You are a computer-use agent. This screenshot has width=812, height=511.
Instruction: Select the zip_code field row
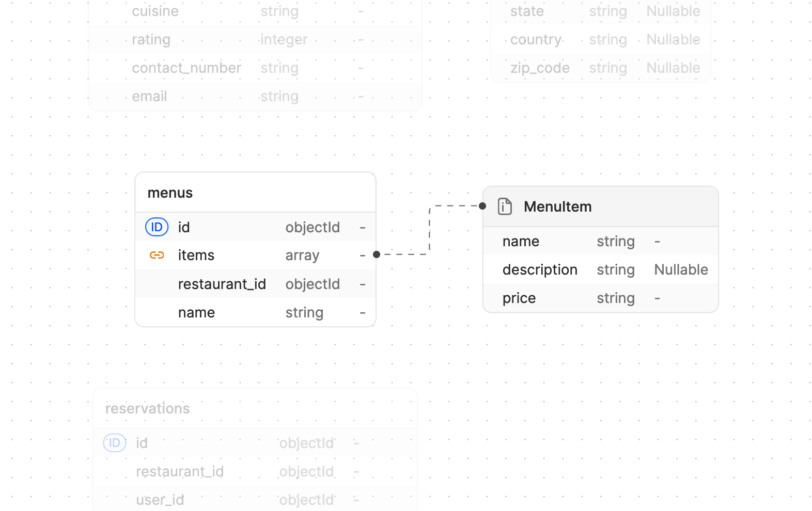click(600, 68)
